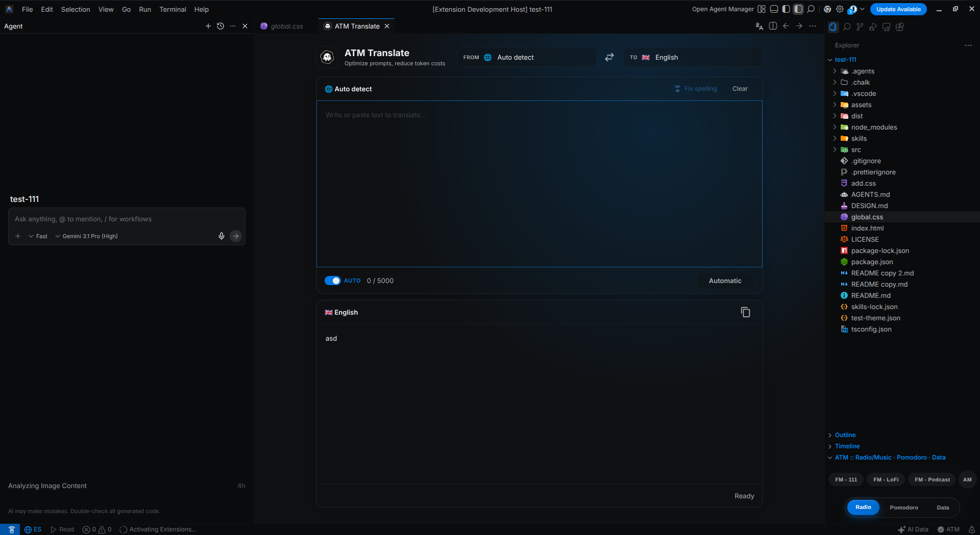This screenshot has height=535, width=980.
Task: Open the remote window indicator in status bar
Action: point(10,529)
